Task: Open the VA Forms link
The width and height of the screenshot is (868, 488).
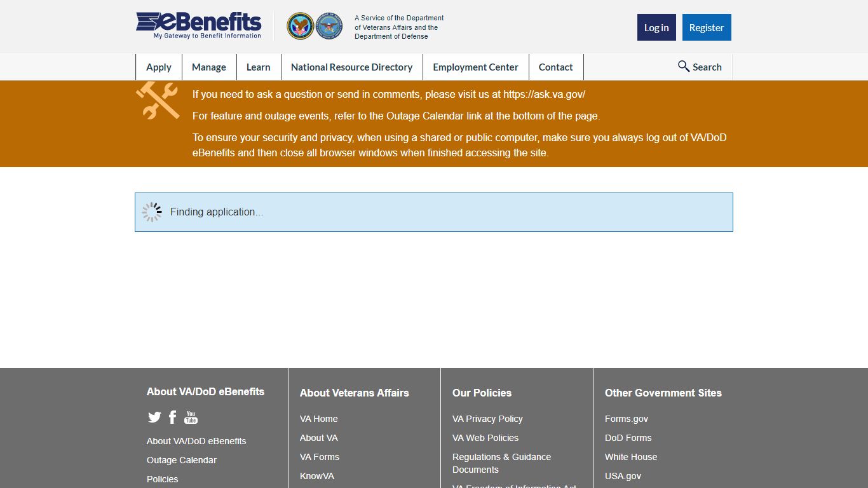Action: click(x=320, y=457)
